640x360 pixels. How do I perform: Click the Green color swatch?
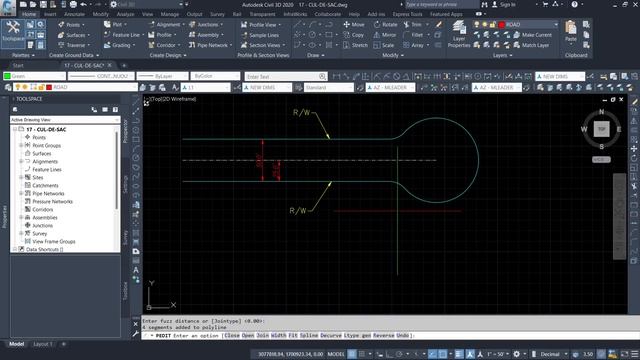(x=7, y=76)
